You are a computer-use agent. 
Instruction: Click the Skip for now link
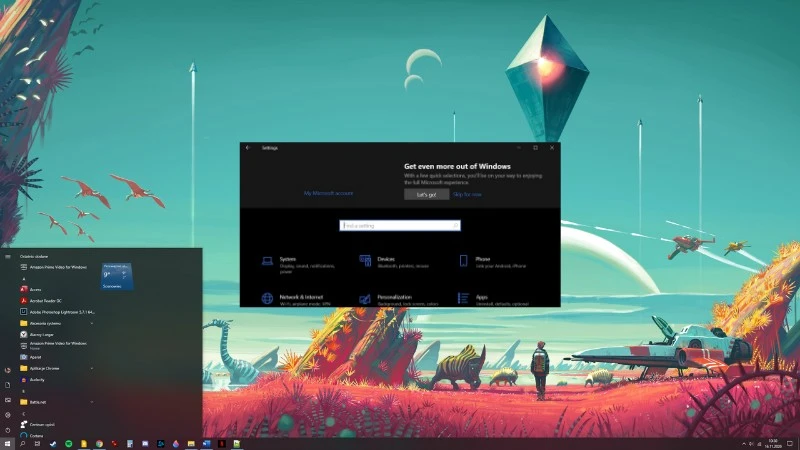point(467,194)
